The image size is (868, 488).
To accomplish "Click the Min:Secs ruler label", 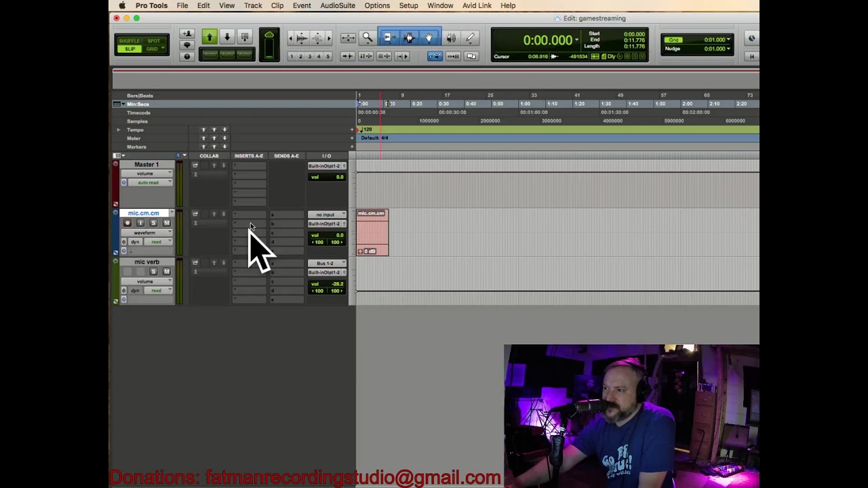I will click(138, 104).
